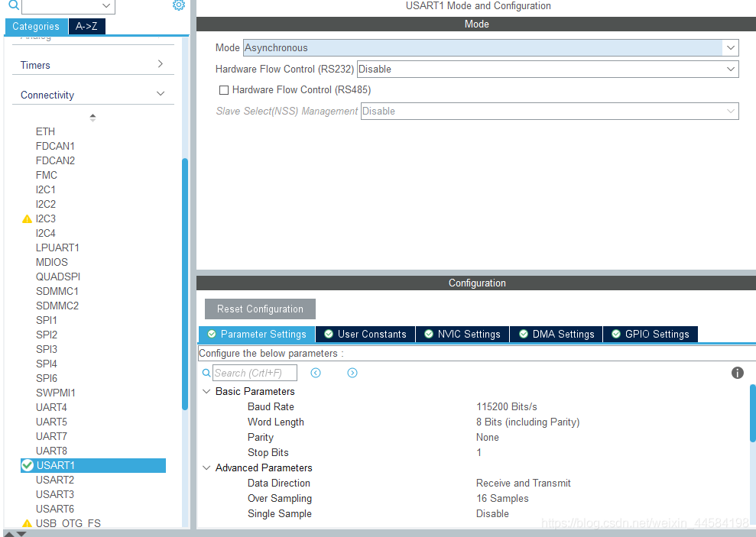Expand the Timers category

click(92, 64)
